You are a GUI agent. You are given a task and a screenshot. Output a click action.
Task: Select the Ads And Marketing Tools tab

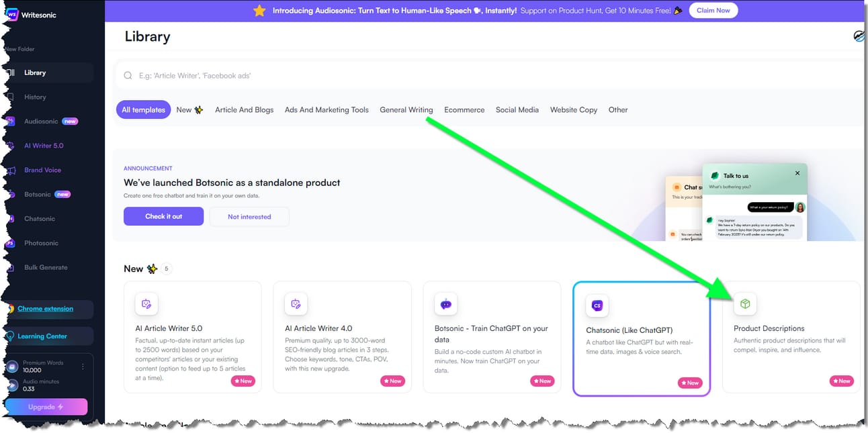tap(327, 109)
